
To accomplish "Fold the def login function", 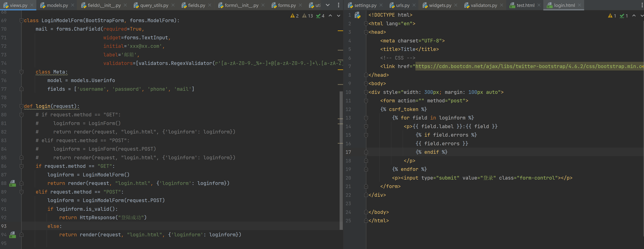I will click(x=21, y=106).
